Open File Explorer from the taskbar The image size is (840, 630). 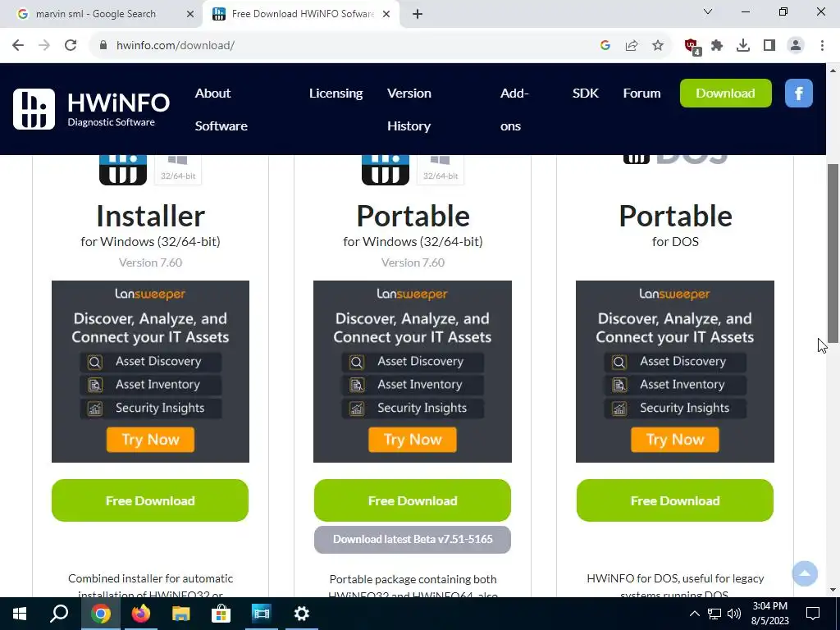tap(181, 614)
